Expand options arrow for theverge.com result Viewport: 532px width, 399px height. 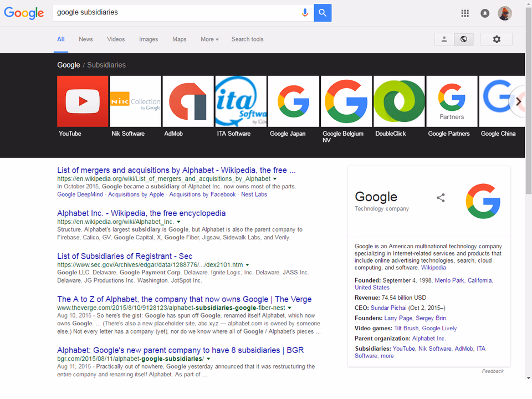pyautogui.click(x=289, y=308)
